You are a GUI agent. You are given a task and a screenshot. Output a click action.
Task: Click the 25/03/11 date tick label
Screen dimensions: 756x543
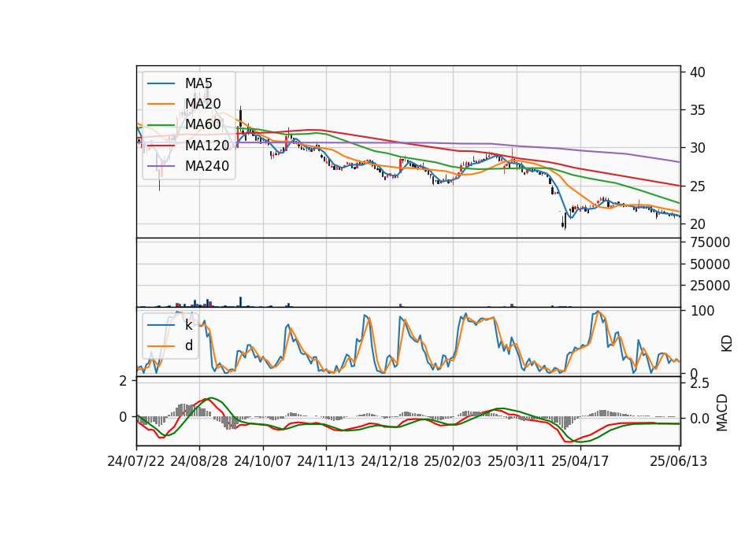517,461
